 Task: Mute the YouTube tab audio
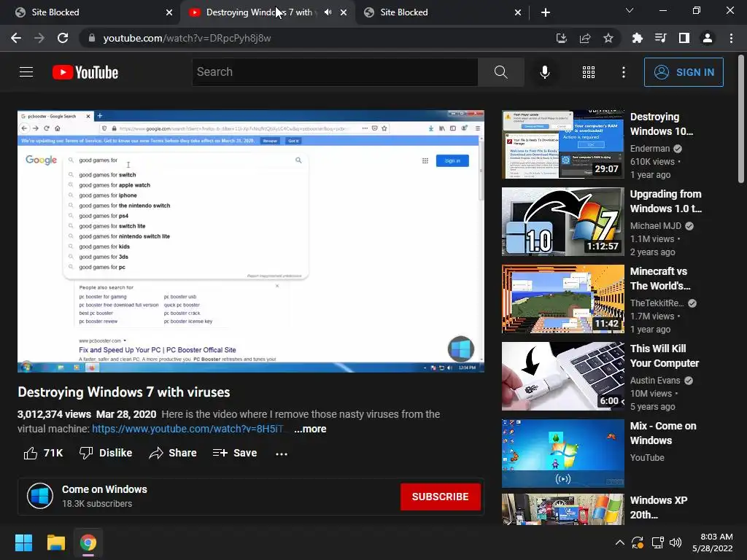(328, 12)
